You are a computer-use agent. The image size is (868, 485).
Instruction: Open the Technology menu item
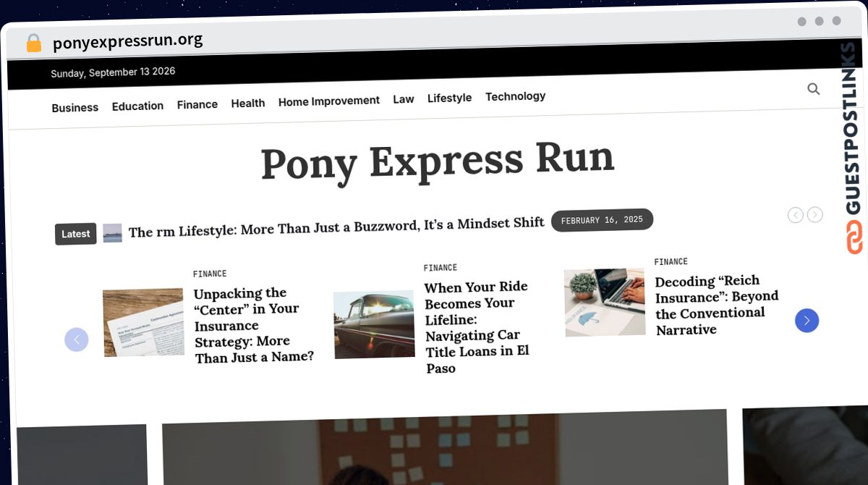pos(515,96)
